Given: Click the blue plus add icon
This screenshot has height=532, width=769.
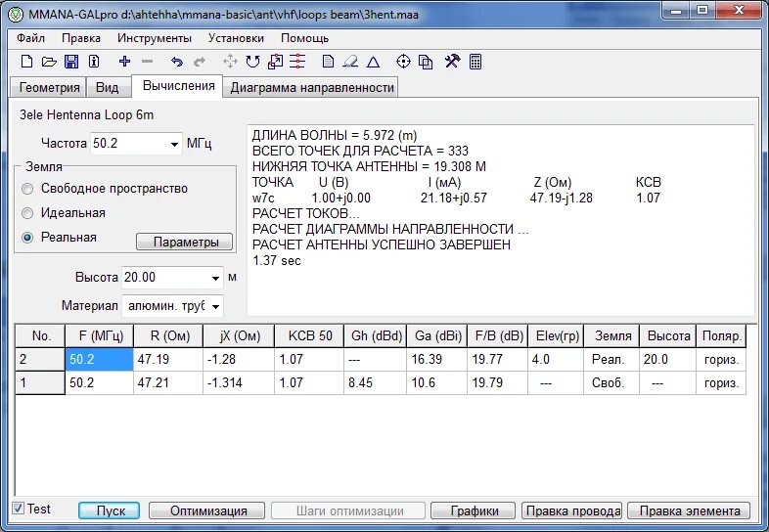Looking at the screenshot, I should coord(124,62).
